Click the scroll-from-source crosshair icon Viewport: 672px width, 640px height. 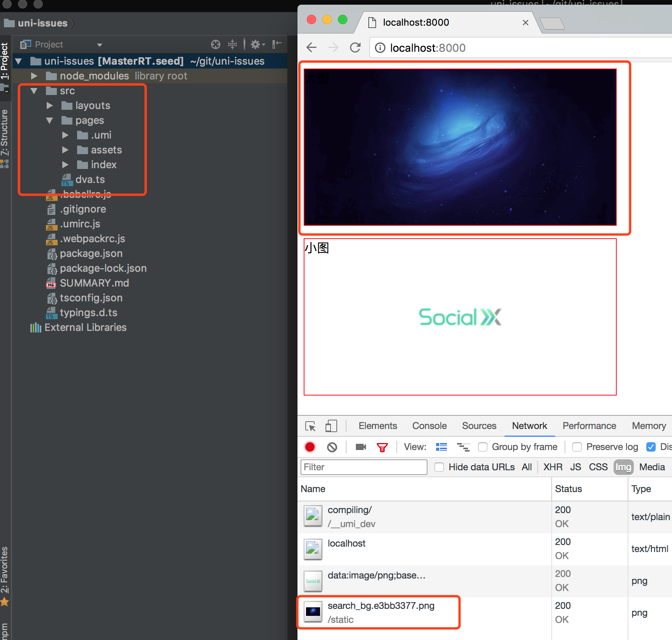point(215,44)
